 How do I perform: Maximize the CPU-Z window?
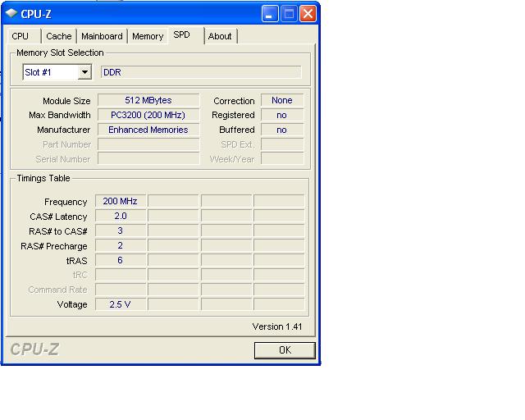click(x=289, y=14)
